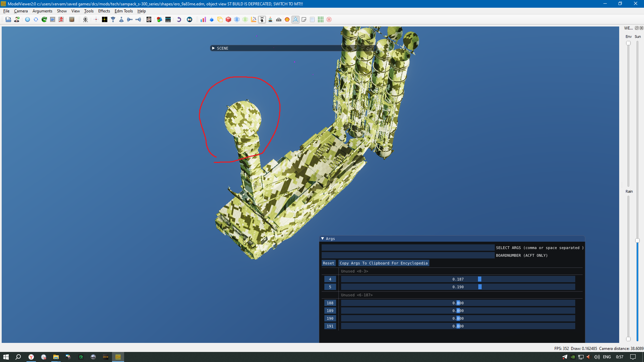Click the webcam camera icon
This screenshot has height=362, width=644.
tap(86, 19)
